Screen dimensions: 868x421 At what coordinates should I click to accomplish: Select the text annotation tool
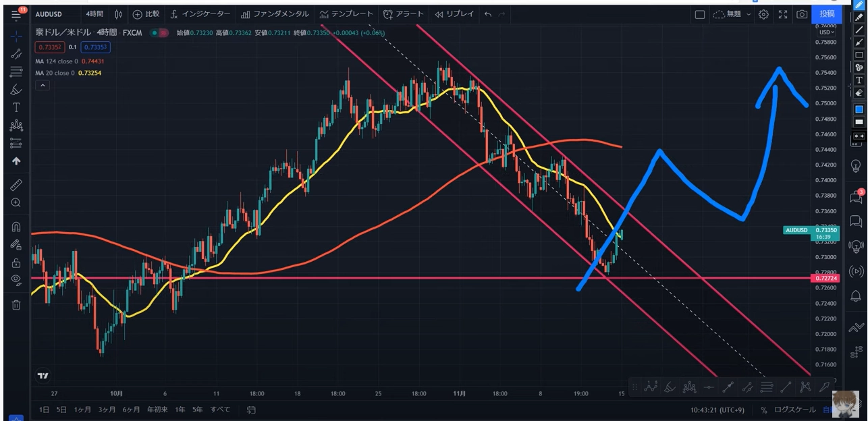coord(16,107)
